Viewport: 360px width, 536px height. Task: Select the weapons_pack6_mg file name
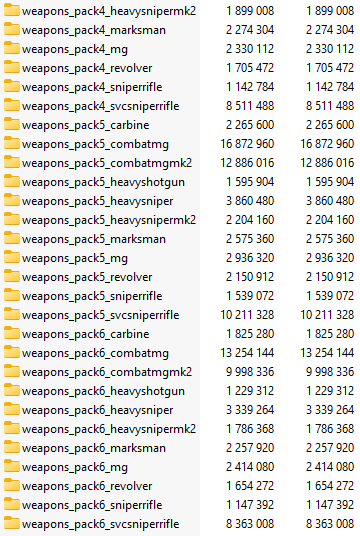[75, 468]
